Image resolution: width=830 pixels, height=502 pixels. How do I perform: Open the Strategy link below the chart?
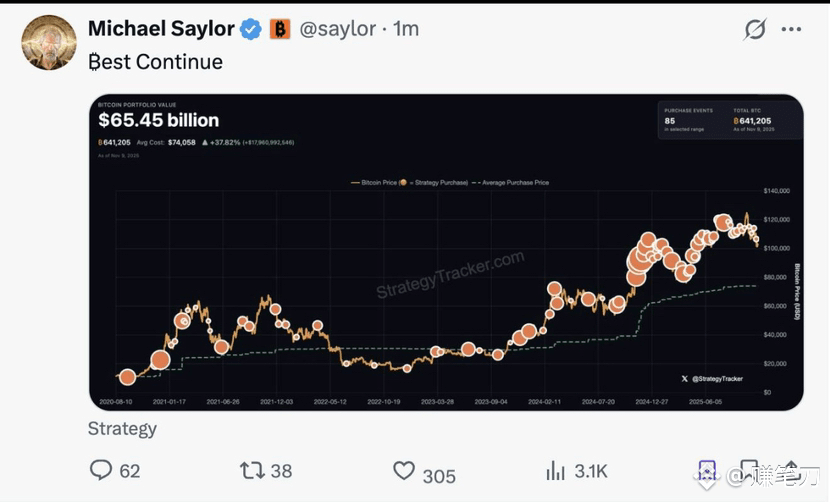[122, 429]
